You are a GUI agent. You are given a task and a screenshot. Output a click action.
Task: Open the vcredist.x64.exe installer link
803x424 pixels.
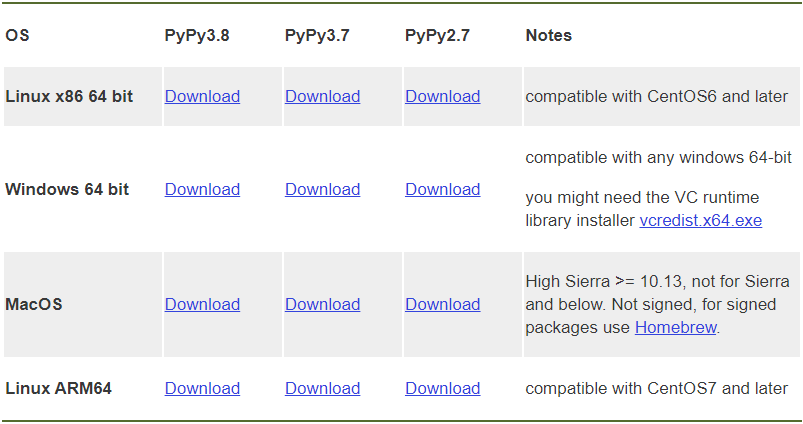coord(700,220)
